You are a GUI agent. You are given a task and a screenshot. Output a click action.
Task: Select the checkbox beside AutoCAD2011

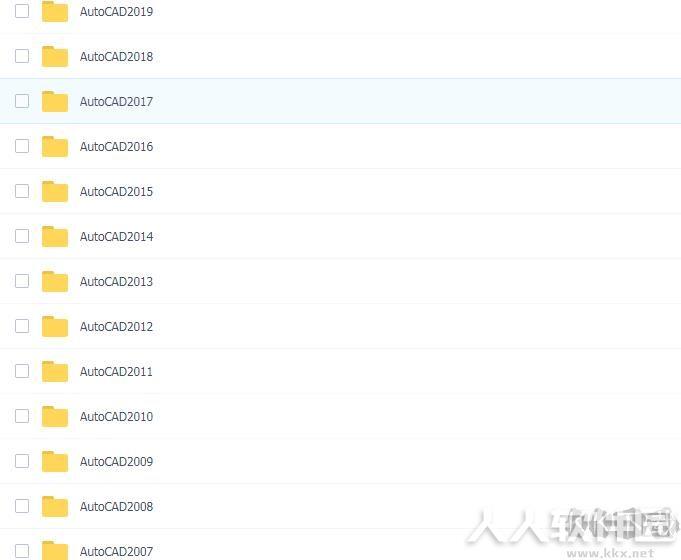point(22,371)
